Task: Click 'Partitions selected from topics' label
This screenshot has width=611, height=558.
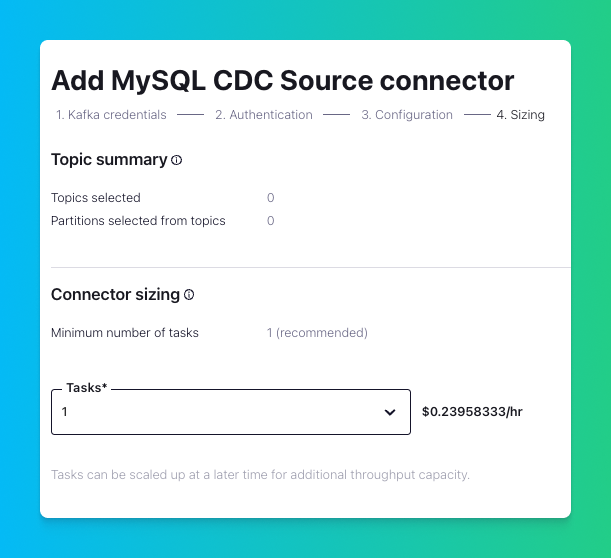Action: pos(138,221)
